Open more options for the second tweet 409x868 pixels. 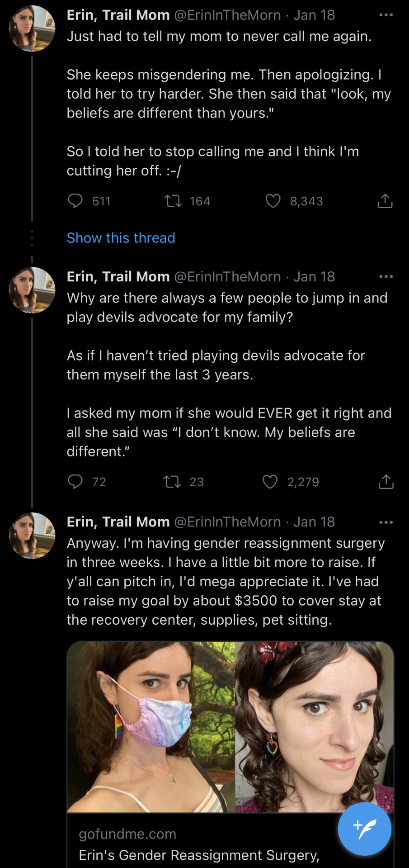point(385,276)
